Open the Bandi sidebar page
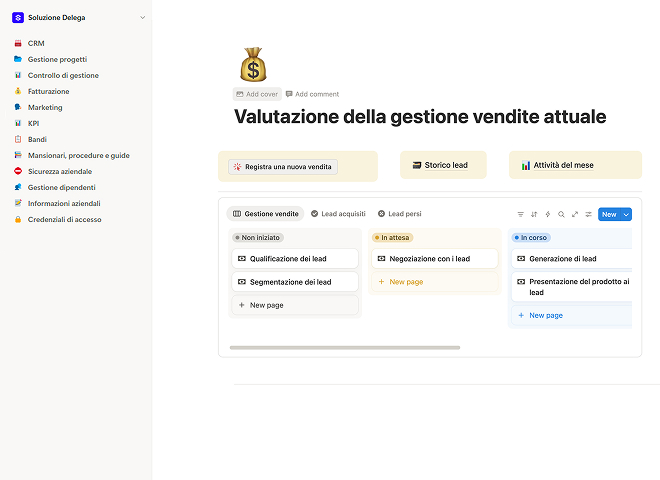Screen dimensions: 660x480 point(37,139)
